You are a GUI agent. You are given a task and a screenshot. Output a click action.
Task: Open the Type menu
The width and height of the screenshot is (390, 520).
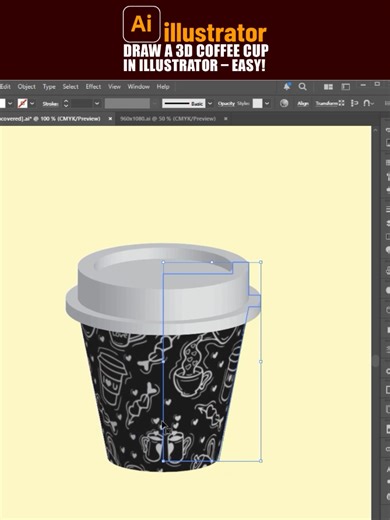tap(49, 87)
